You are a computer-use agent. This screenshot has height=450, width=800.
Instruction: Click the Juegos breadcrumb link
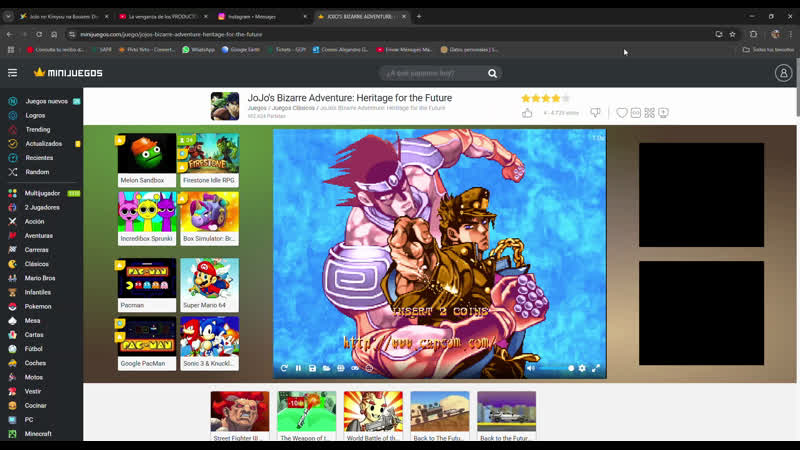click(x=257, y=108)
